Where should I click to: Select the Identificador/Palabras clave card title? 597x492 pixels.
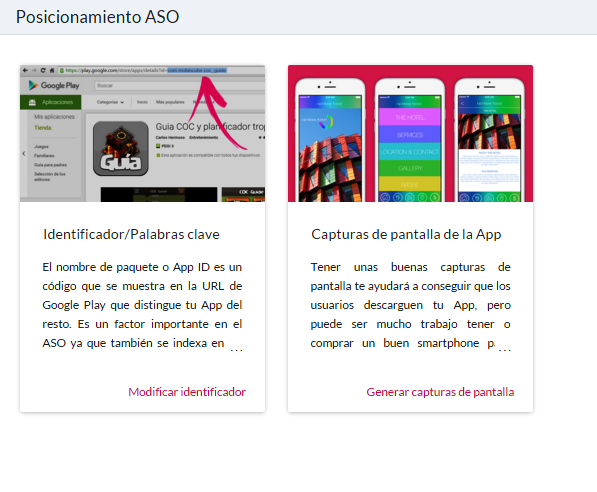point(131,234)
